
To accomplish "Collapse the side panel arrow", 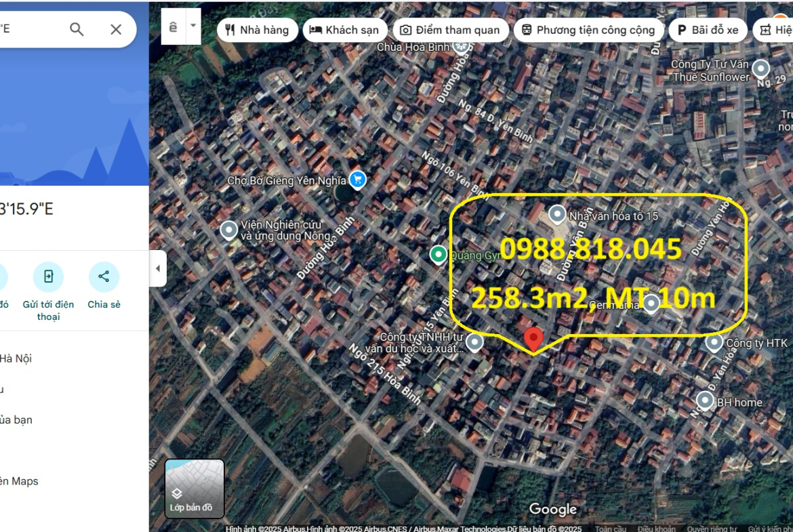I will click(158, 268).
